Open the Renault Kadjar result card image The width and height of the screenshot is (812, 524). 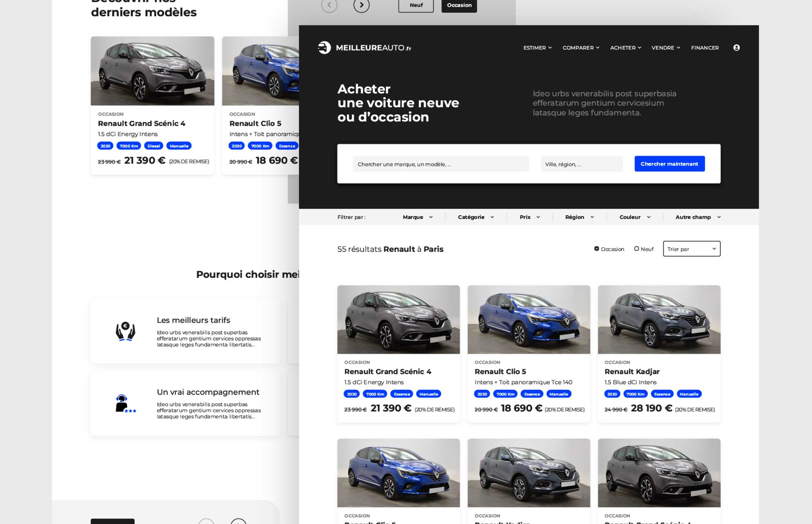click(659, 319)
